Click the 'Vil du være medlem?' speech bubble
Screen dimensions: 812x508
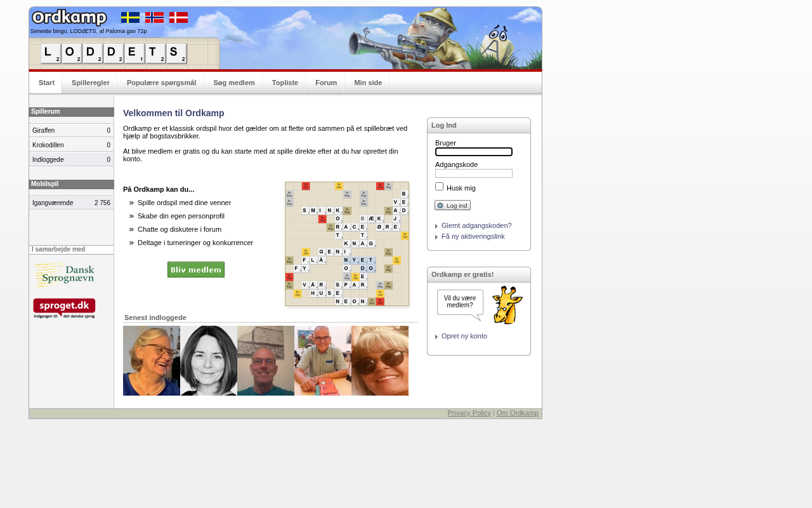point(460,304)
